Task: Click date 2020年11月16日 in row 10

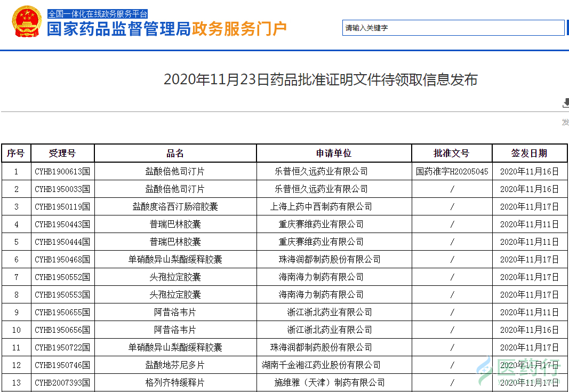Action: point(530,330)
